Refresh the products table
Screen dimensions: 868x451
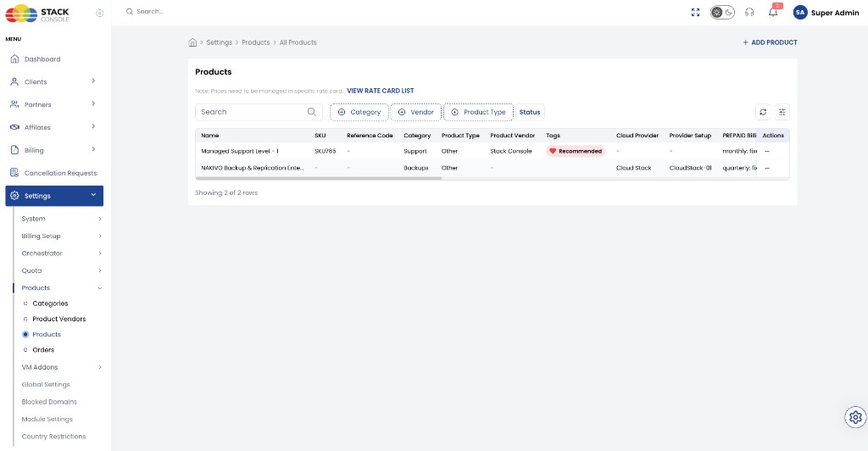(763, 112)
